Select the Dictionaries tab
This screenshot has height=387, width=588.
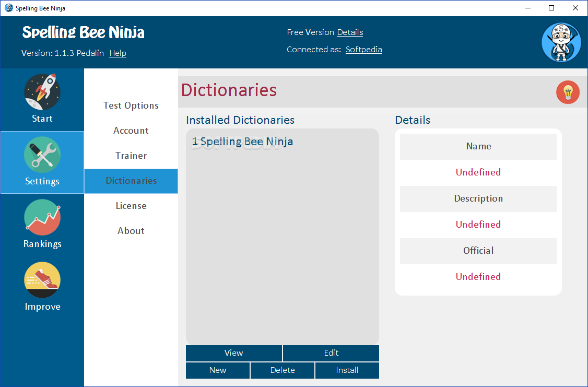(x=131, y=181)
